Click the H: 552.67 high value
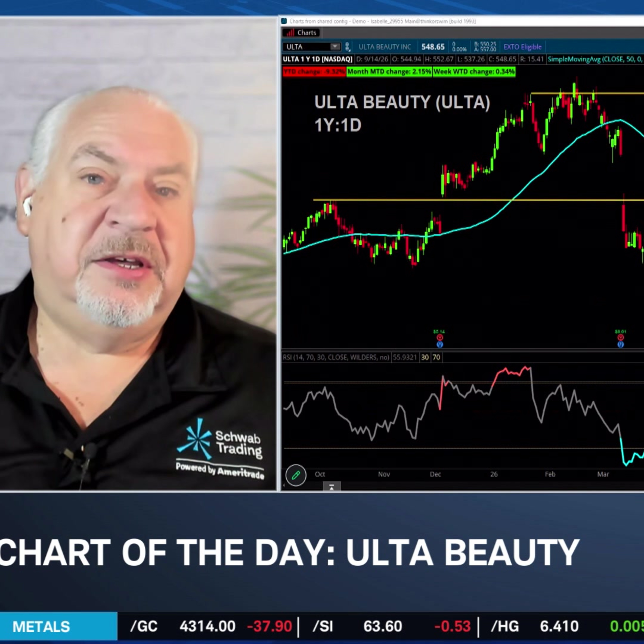644x644 pixels. click(x=439, y=59)
